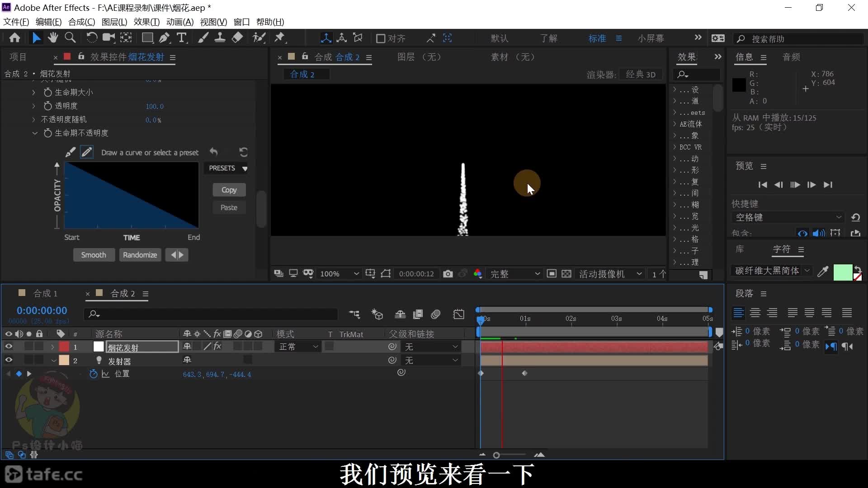Viewport: 868px width, 488px height.
Task: Expand the 透明度 property
Action: click(x=34, y=106)
